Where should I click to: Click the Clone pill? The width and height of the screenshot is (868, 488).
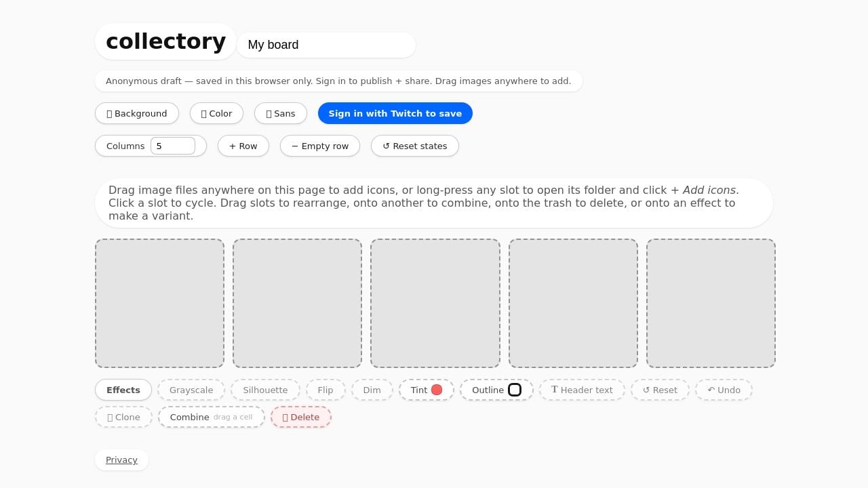(x=123, y=417)
